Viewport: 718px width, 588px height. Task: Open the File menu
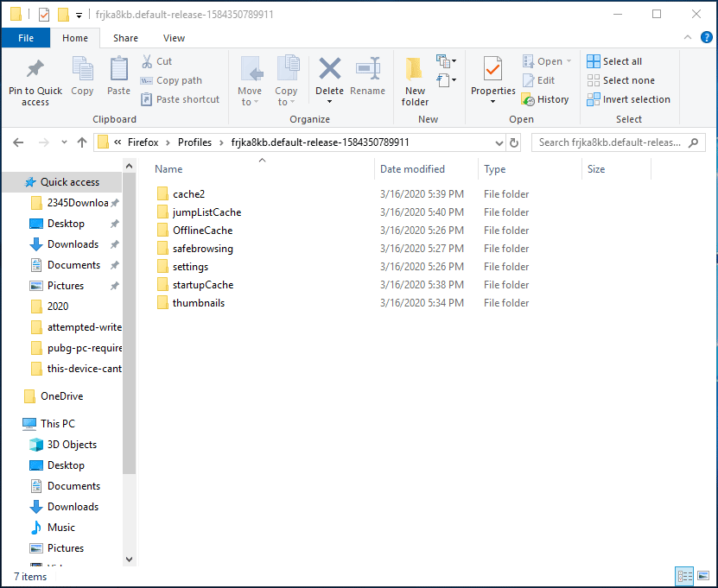pos(25,38)
